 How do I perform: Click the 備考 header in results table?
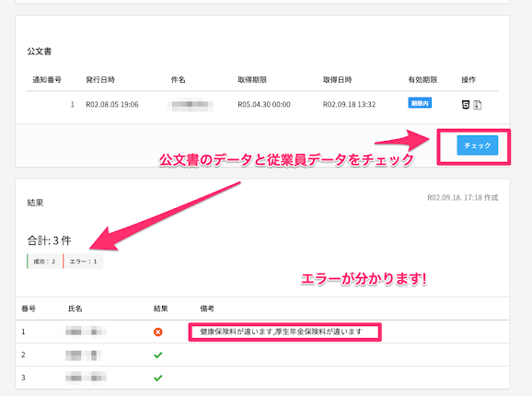coord(207,309)
